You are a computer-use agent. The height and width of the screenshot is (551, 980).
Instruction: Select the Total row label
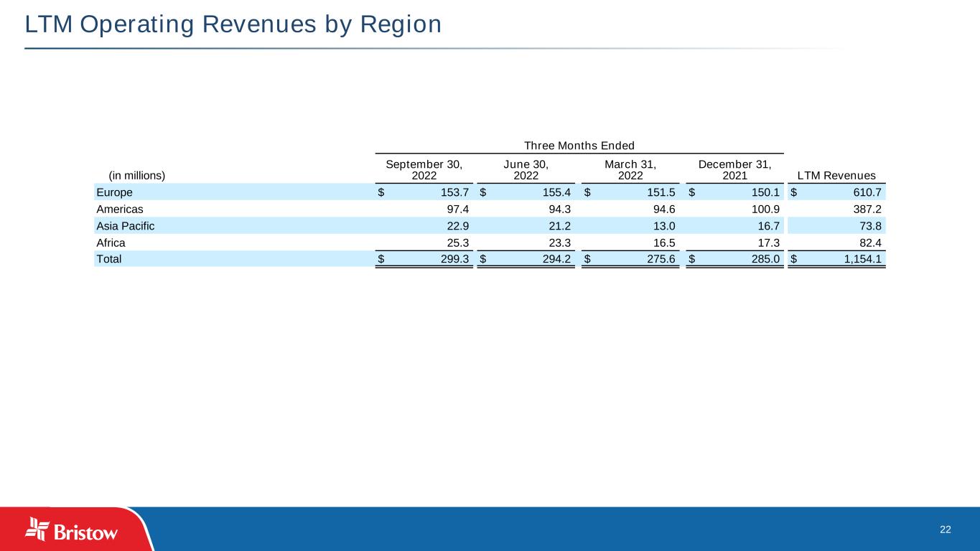point(109,260)
